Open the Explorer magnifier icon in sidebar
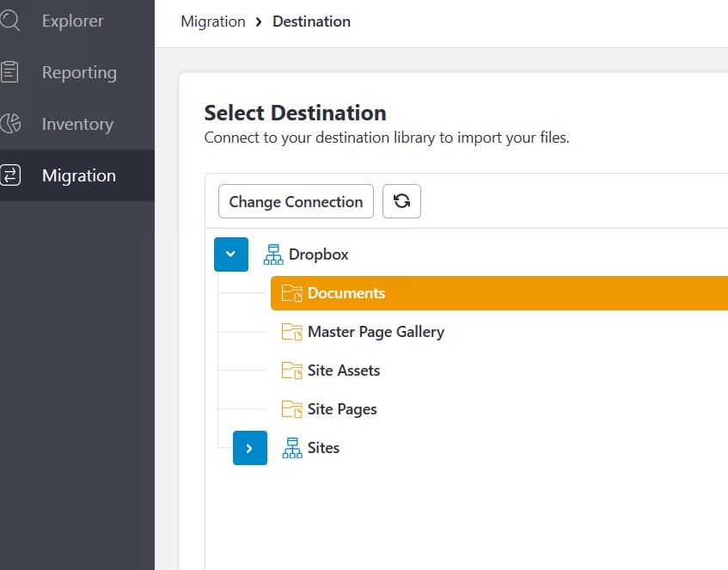 [9, 21]
